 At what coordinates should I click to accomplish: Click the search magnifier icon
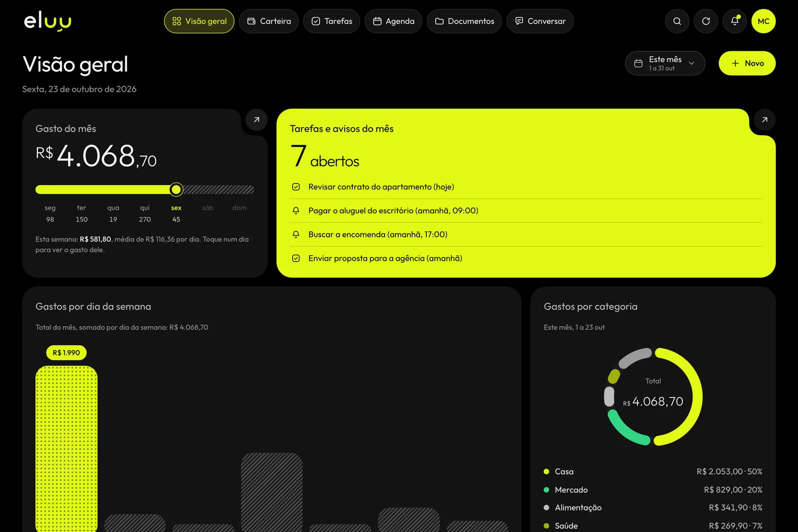(677, 21)
